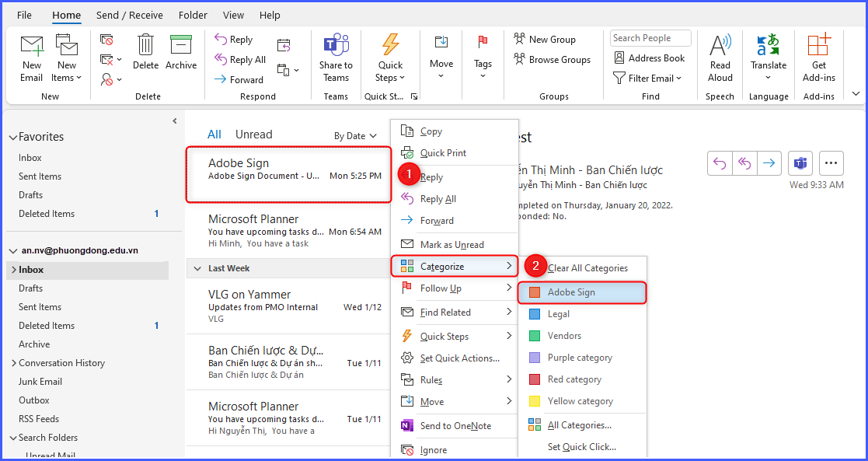Choose Quick Print in the context menu

pos(455,153)
